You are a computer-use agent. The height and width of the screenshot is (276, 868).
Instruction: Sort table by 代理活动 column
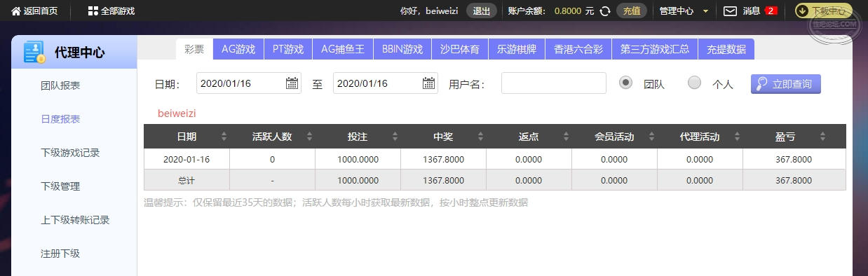[x=737, y=137]
